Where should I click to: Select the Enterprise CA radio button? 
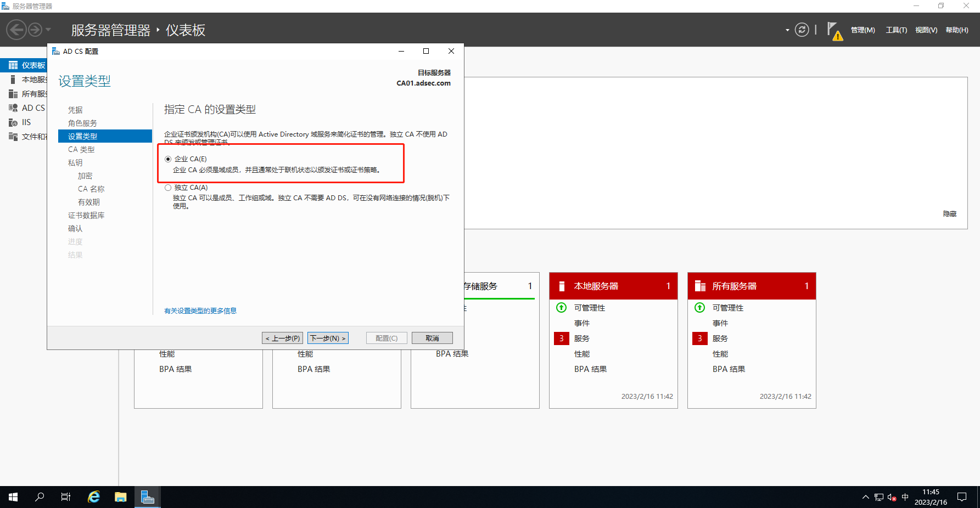tap(168, 159)
